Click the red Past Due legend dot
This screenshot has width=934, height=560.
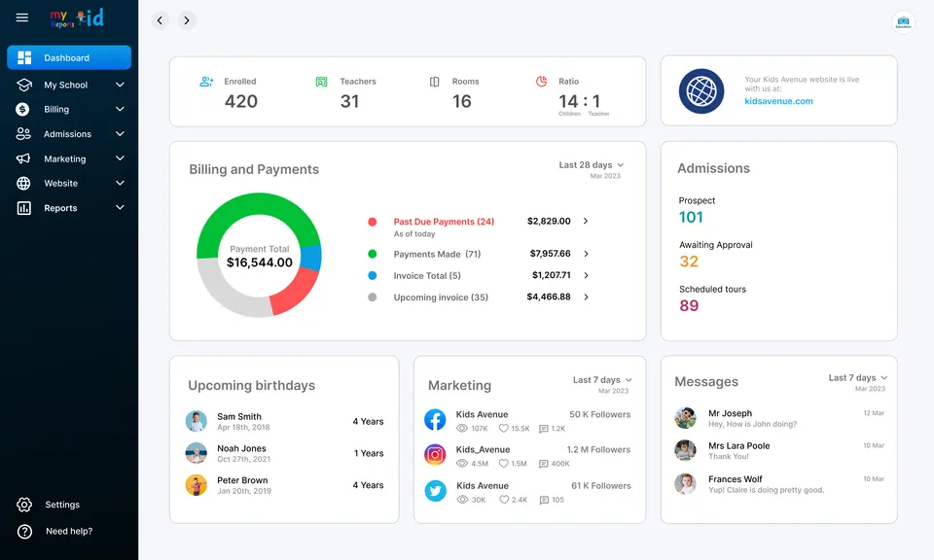373,222
